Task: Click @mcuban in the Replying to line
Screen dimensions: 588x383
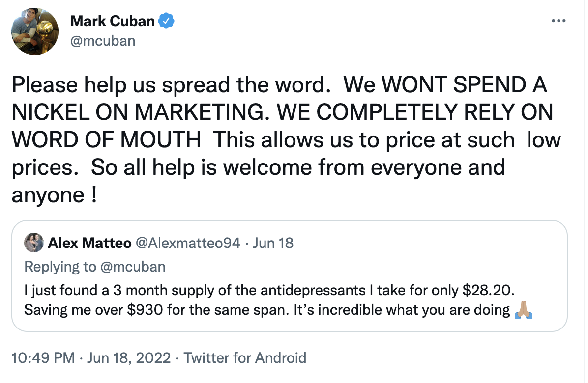Action: point(133,267)
